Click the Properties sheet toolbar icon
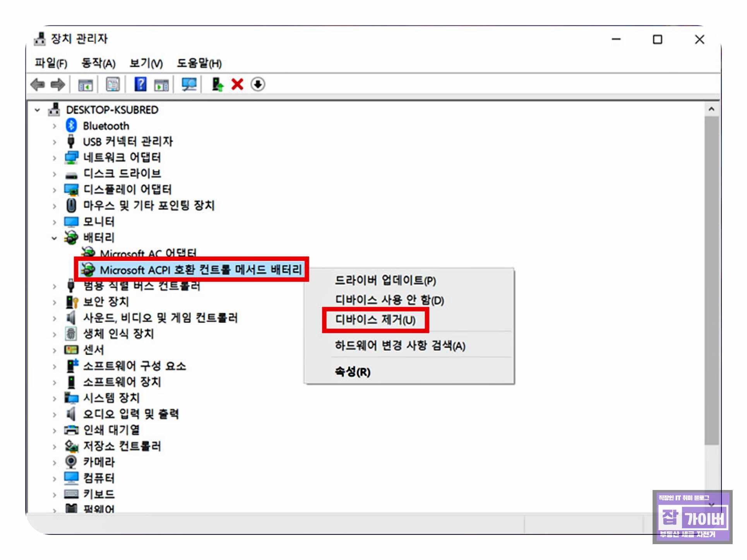This screenshot has width=747, height=560. [113, 84]
